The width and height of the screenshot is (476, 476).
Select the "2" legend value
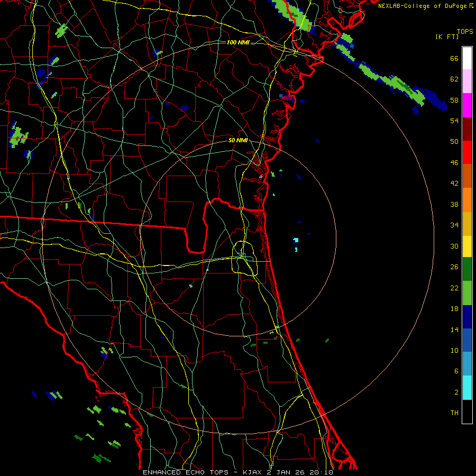tap(456, 392)
